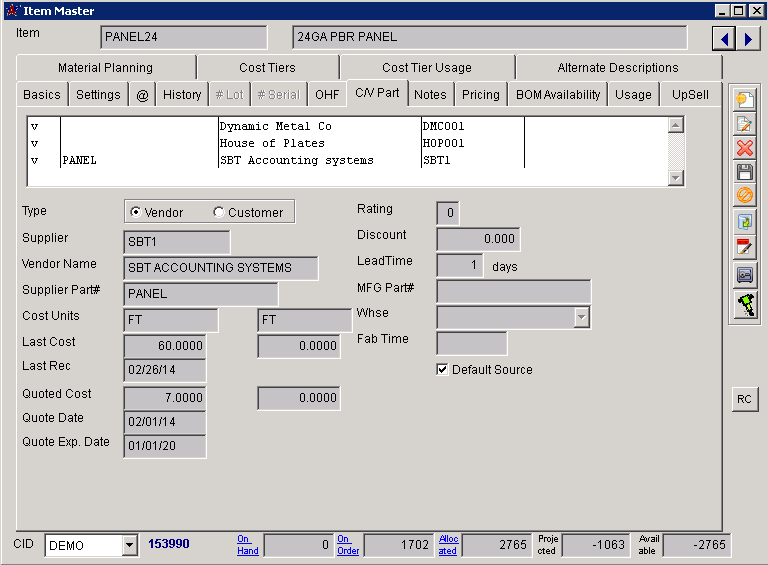Switch to the Pricing tab
Image resolution: width=768 pixels, height=565 pixels.
[x=480, y=94]
